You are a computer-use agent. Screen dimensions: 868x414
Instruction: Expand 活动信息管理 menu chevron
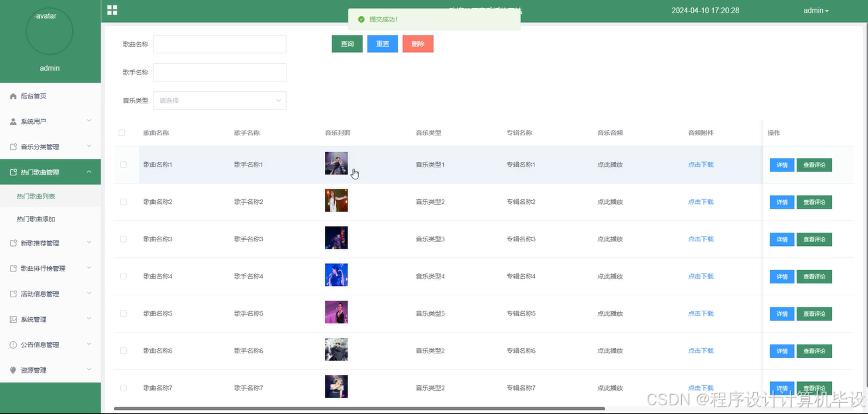[89, 293]
